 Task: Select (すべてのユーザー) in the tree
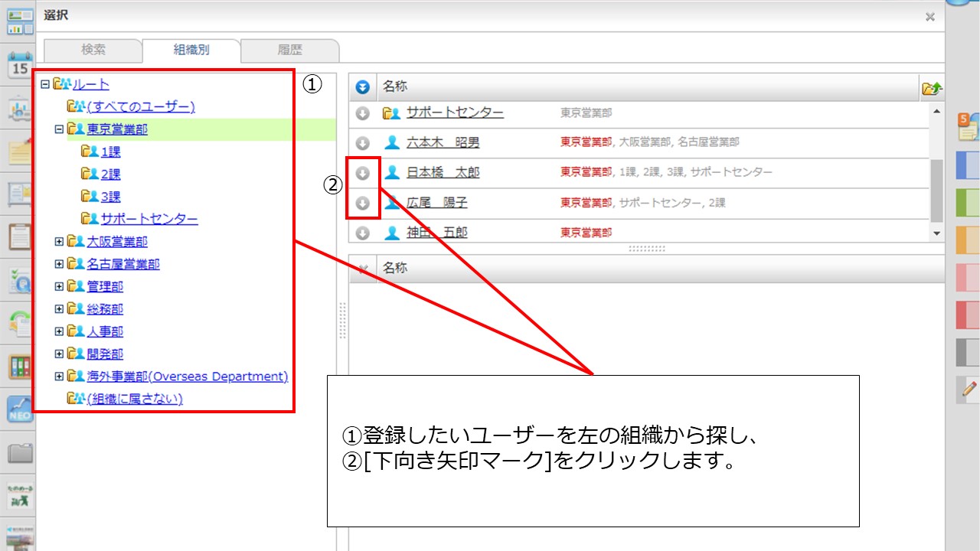(x=141, y=106)
